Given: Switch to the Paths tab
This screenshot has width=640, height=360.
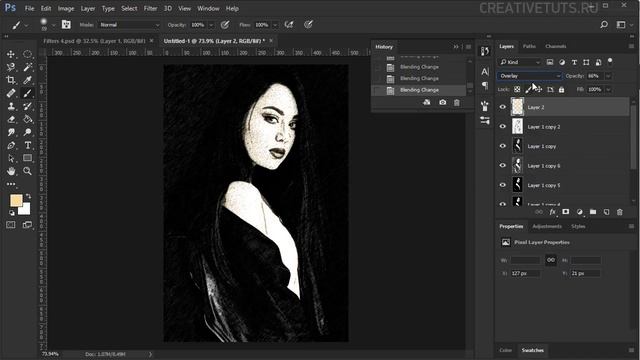Looking at the screenshot, I should click(529, 46).
